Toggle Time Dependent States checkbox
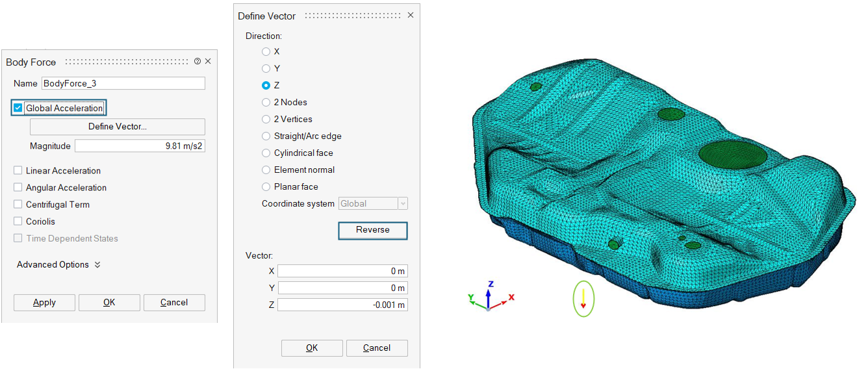The height and width of the screenshot is (369, 868). tap(18, 238)
